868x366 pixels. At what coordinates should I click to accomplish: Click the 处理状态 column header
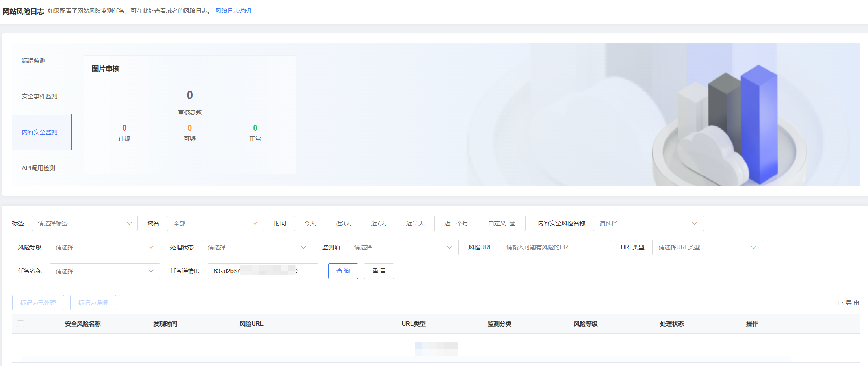click(672, 324)
